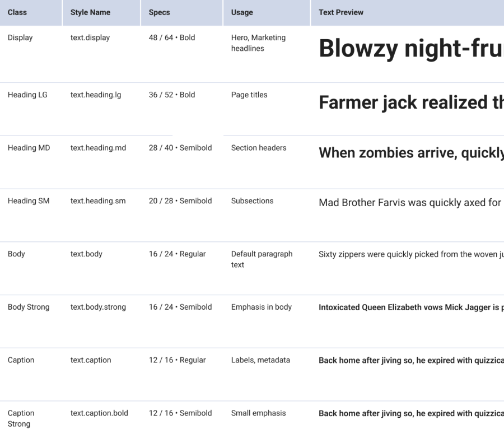The height and width of the screenshot is (448, 504).
Task: Select the text.display style name
Action: [90, 38]
